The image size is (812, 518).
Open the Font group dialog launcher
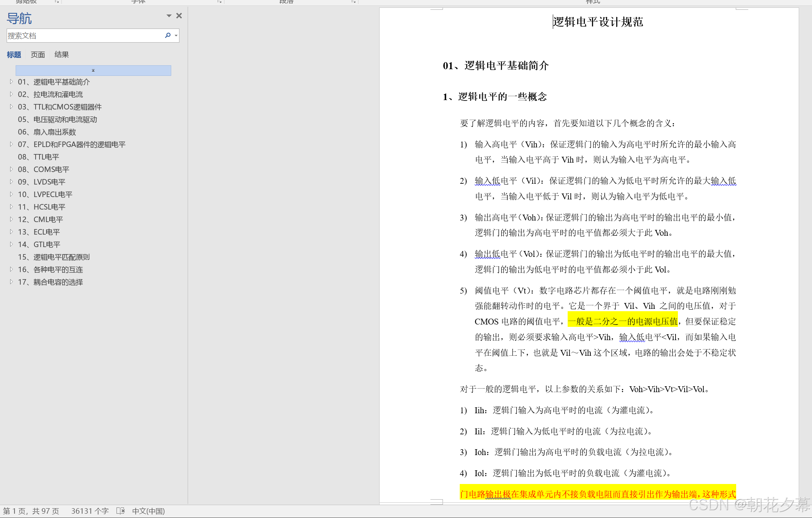coord(219,2)
